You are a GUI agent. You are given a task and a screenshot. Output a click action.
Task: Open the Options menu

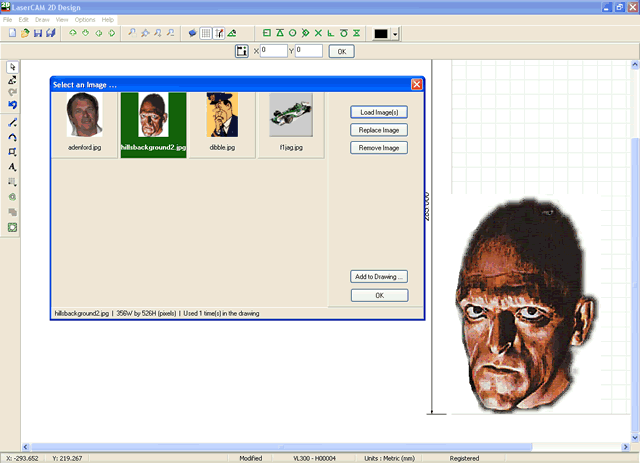coord(84,20)
